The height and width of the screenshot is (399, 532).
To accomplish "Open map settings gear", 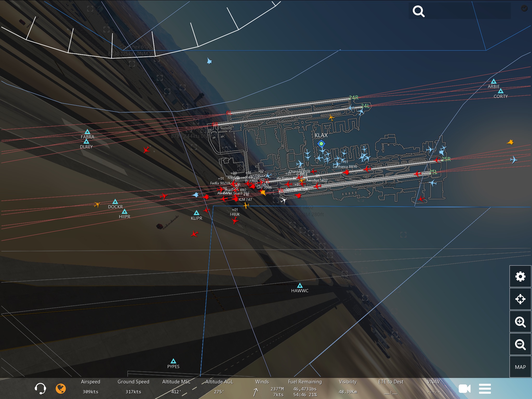I will pyautogui.click(x=520, y=276).
